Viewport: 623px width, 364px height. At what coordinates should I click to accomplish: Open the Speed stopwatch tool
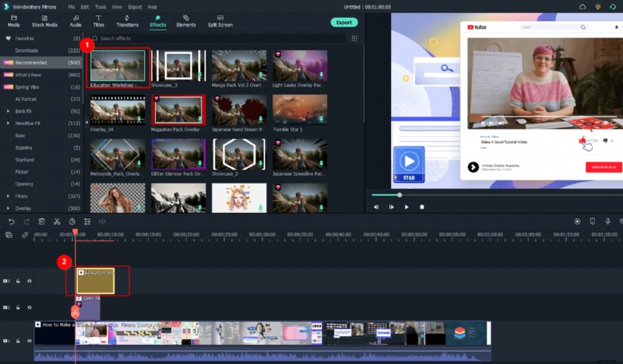(x=72, y=222)
